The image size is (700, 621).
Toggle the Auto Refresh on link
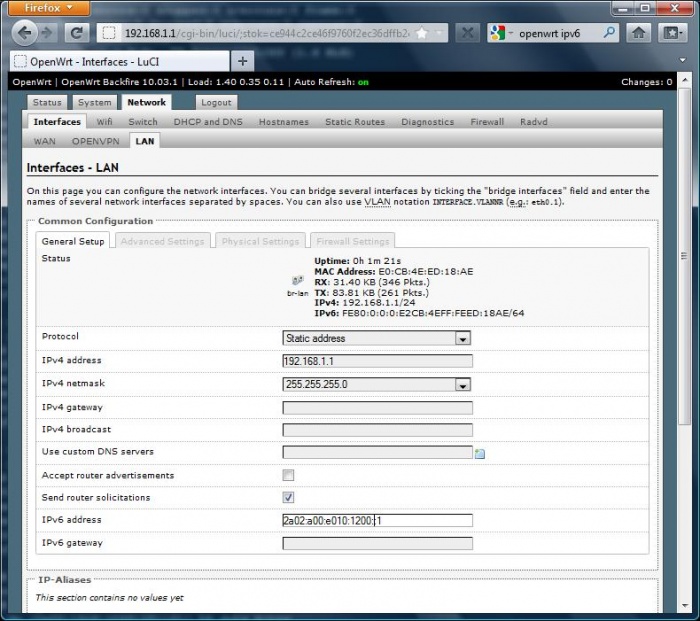click(x=362, y=82)
